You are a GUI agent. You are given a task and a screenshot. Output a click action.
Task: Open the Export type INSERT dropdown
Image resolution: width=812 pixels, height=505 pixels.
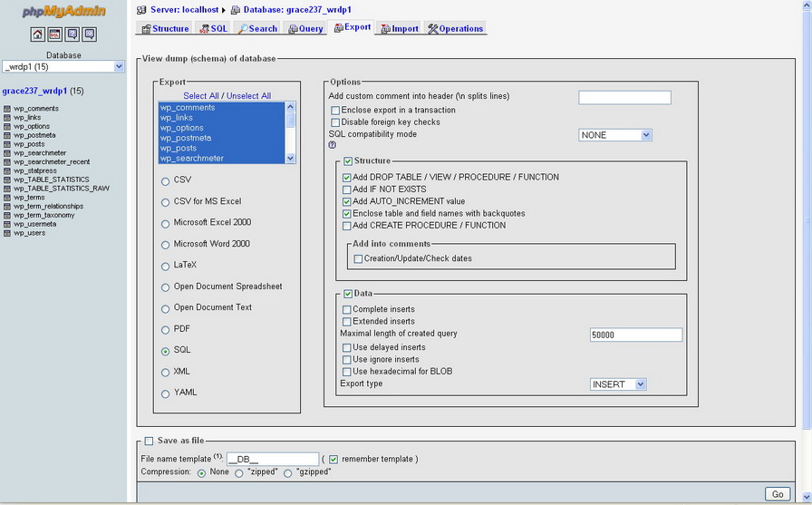[618, 384]
